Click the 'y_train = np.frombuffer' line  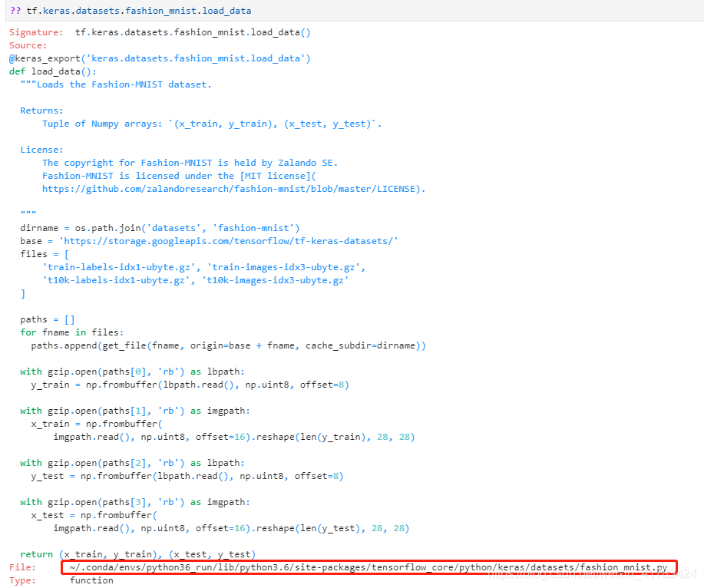coord(190,385)
